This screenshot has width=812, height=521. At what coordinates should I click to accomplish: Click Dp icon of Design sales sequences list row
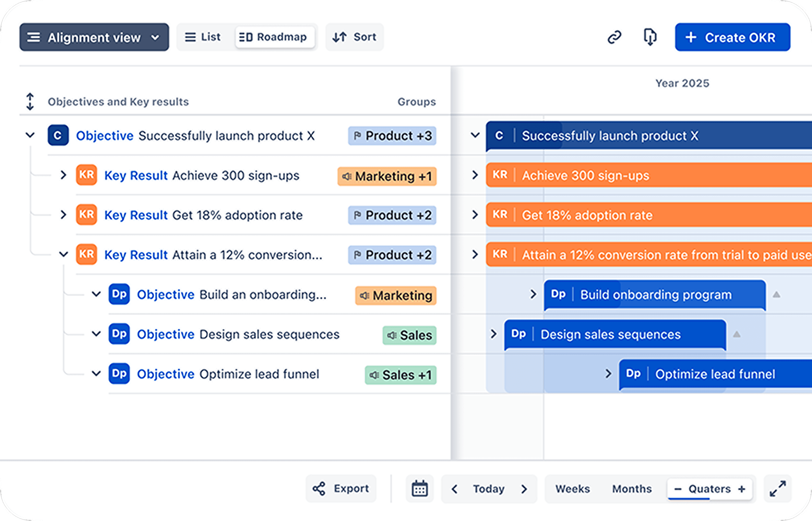(119, 334)
